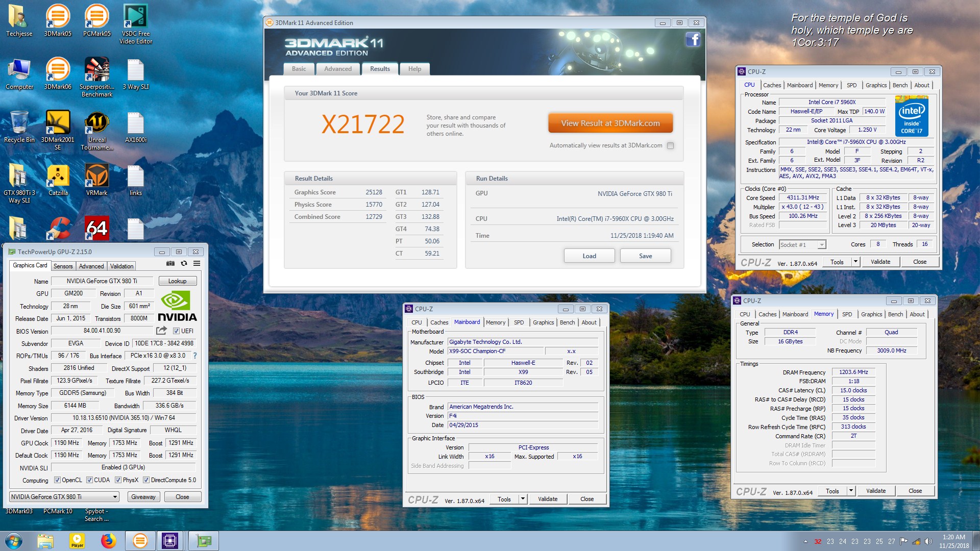Click View Result at 3DMark.com button
This screenshot has height=551, width=980.
pyautogui.click(x=610, y=123)
